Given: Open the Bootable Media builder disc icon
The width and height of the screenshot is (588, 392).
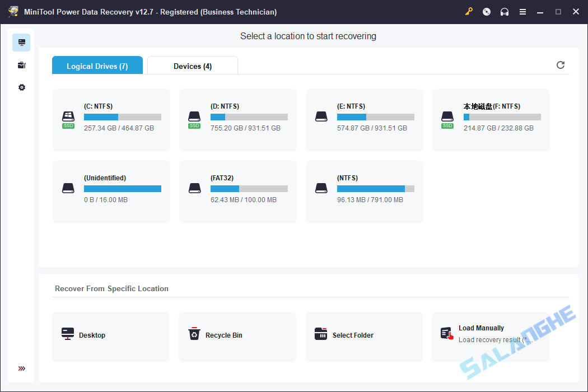Looking at the screenshot, I should coord(487,11).
